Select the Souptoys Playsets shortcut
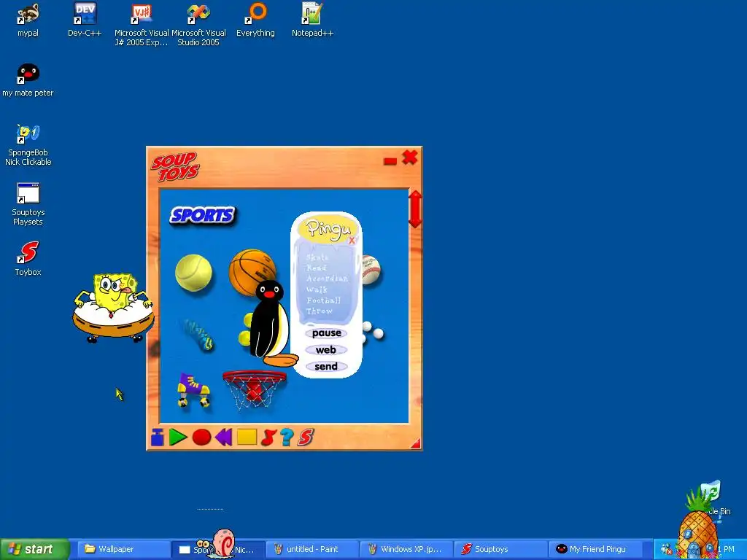747x560 pixels. (x=28, y=204)
